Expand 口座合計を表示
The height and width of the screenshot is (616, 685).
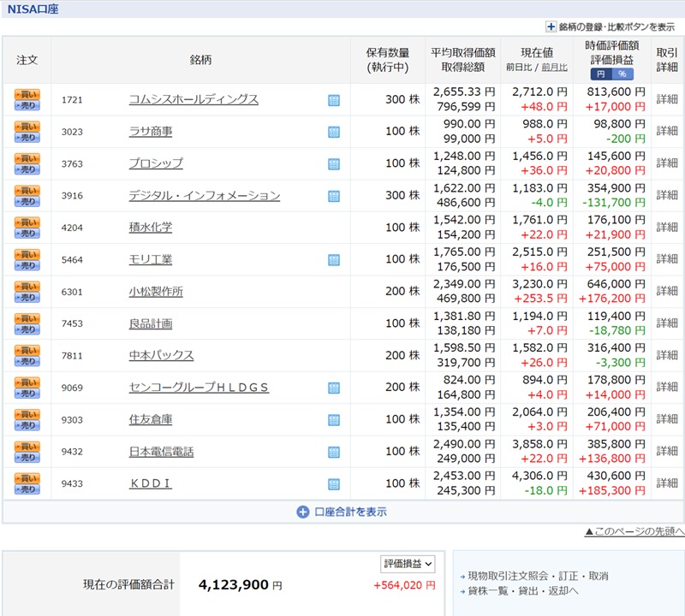342,512
